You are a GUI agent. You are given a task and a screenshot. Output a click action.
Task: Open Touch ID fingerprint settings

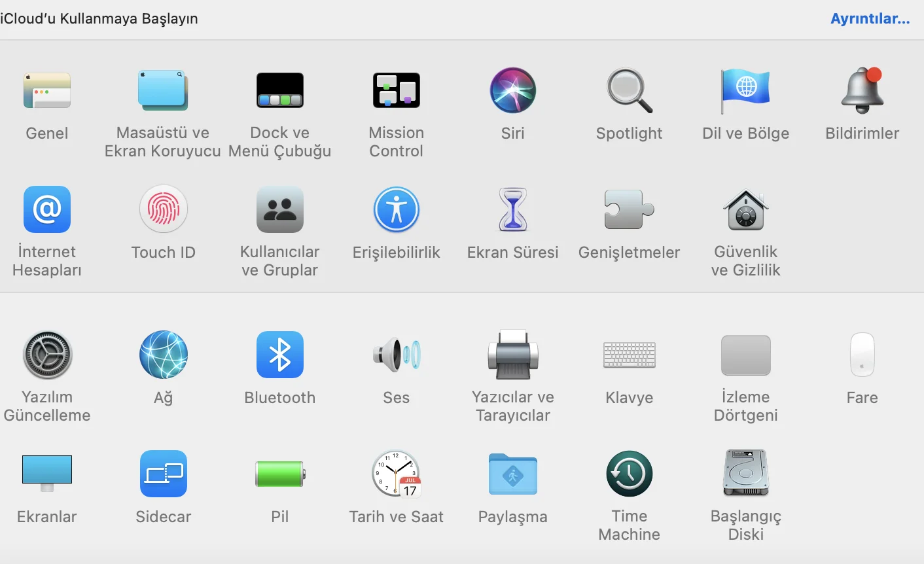[x=164, y=210]
